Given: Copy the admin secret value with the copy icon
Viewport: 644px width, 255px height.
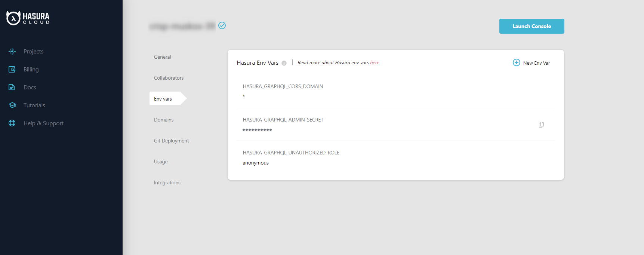Looking at the screenshot, I should [541, 125].
